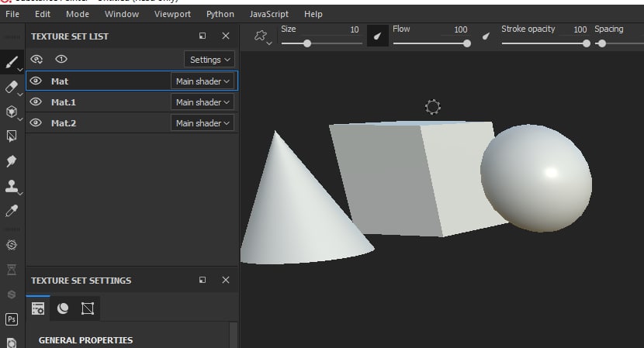Open Main shader dropdown for Mat

[x=203, y=81]
